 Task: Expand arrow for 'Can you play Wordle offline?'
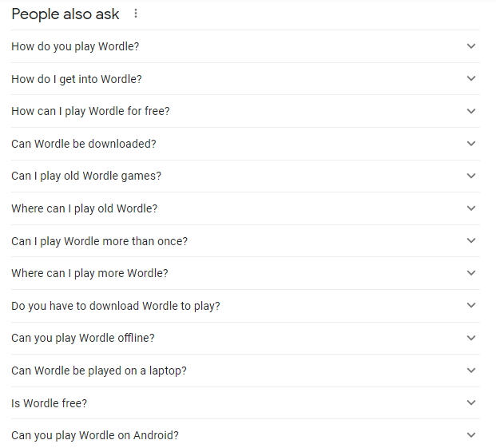[x=471, y=338]
